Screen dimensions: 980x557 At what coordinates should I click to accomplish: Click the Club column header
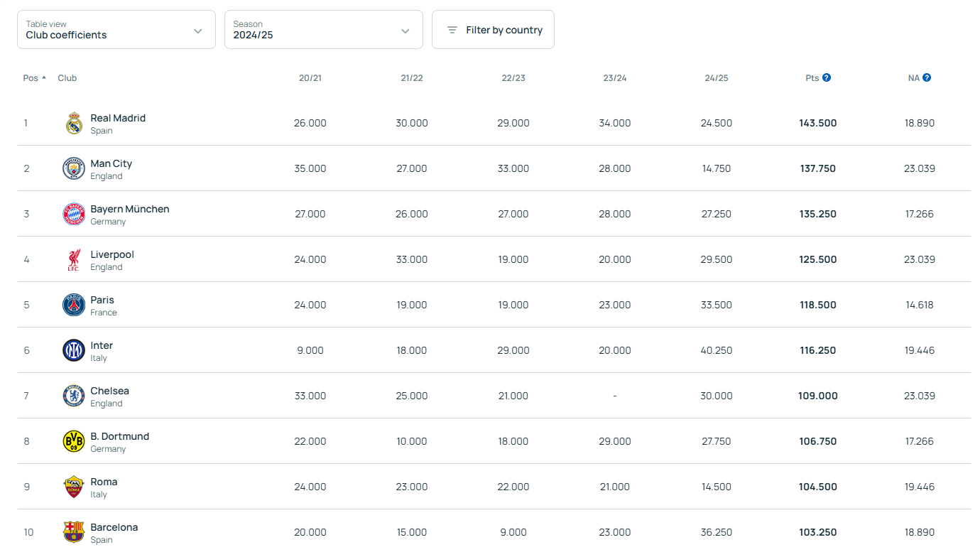67,78
